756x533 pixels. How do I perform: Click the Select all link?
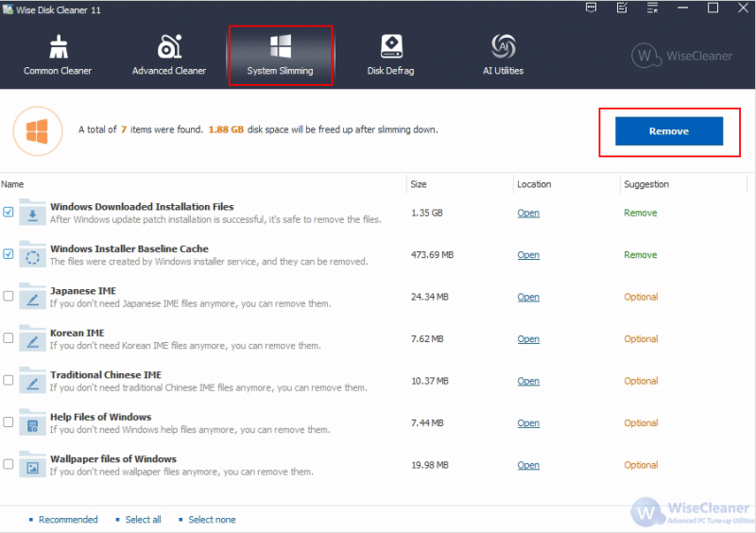point(144,520)
